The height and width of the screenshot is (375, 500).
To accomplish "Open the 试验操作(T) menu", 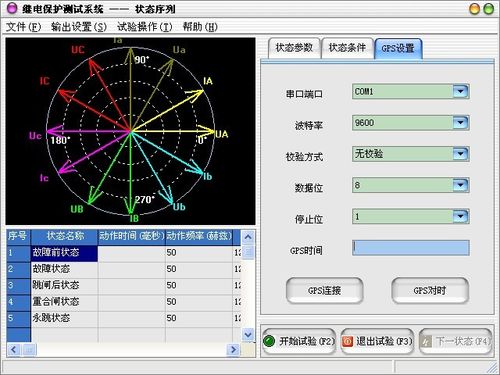I will (144, 27).
